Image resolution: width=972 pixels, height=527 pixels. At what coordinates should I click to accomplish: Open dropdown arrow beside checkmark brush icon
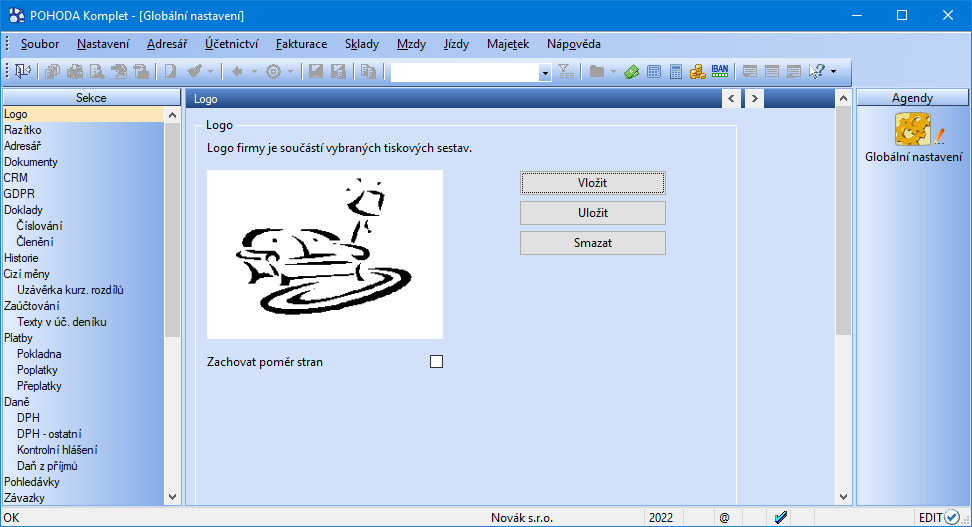pos(210,72)
